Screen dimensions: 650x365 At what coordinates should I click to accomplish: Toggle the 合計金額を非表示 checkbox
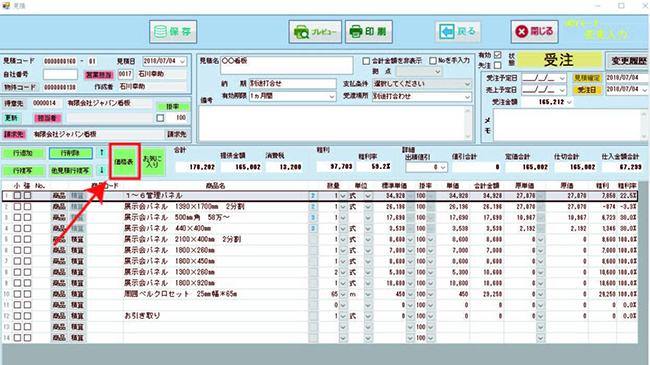(366, 61)
